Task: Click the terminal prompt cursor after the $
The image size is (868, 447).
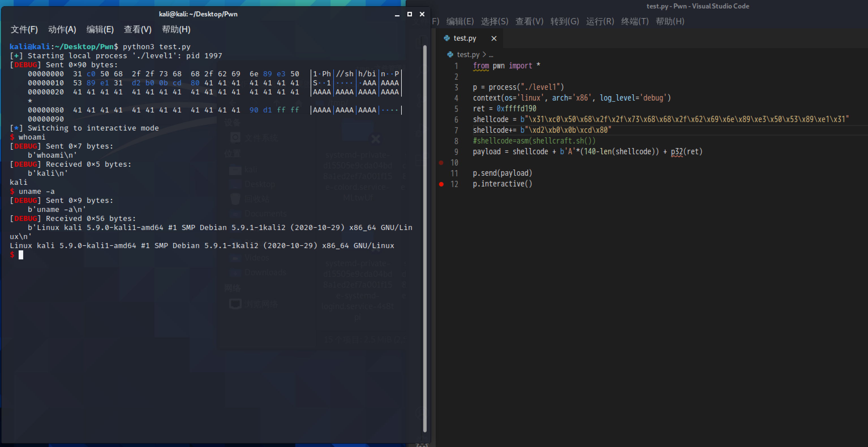Action: tap(21, 255)
